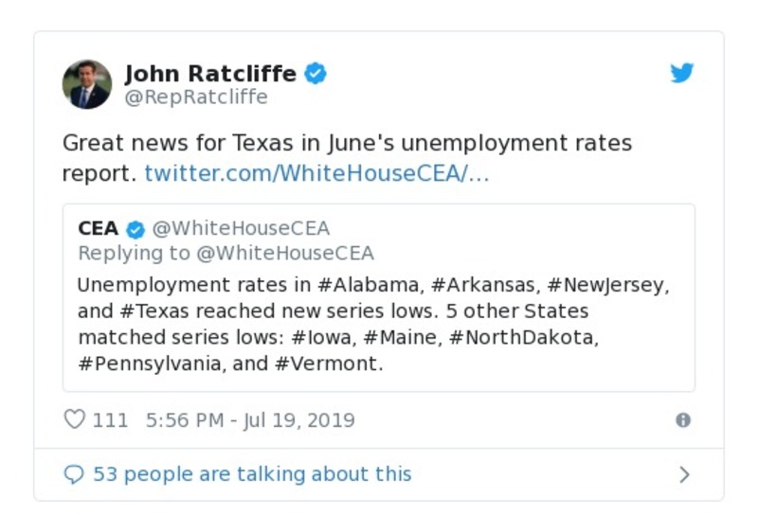Click John Ratcliffe's verified badge

pos(316,74)
